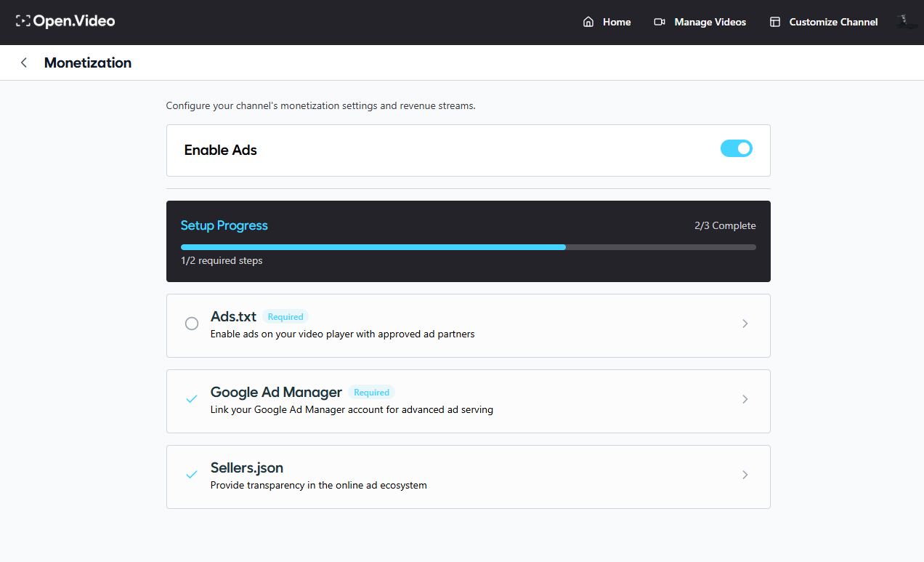Expand the Google Ad Manager chevron
924x562 pixels.
745,399
